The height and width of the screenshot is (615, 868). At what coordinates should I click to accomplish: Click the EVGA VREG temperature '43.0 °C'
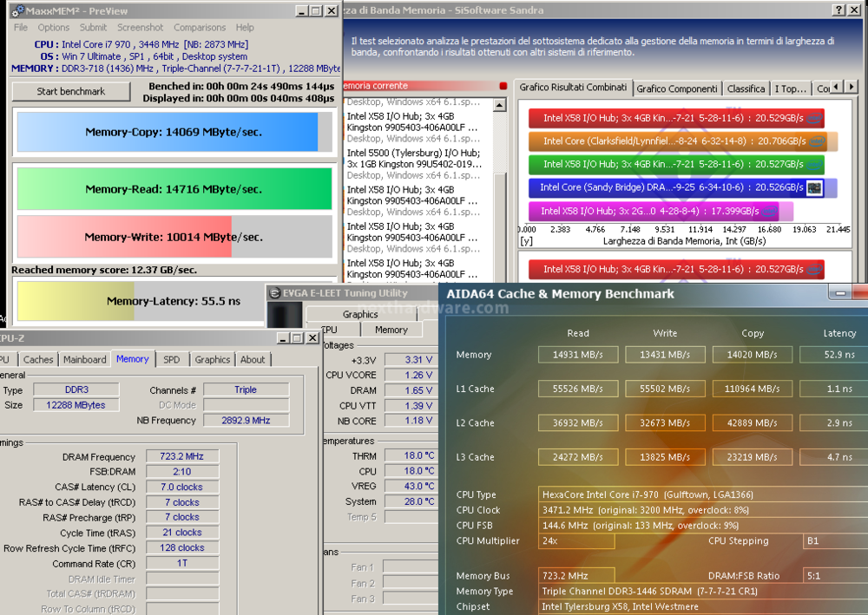click(x=411, y=486)
